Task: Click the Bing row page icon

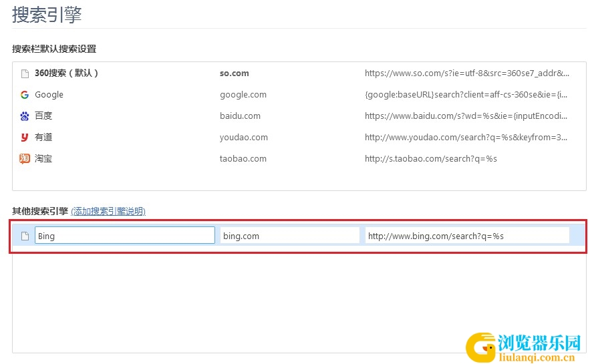Action: (x=25, y=236)
